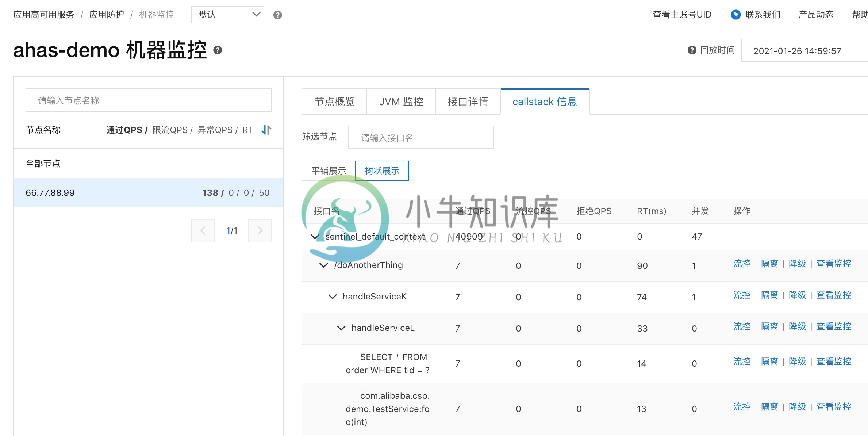Image resolution: width=868 pixels, height=436 pixels.
Task: Click the sentinel_default_context concurrency value 47
Action: (x=697, y=237)
